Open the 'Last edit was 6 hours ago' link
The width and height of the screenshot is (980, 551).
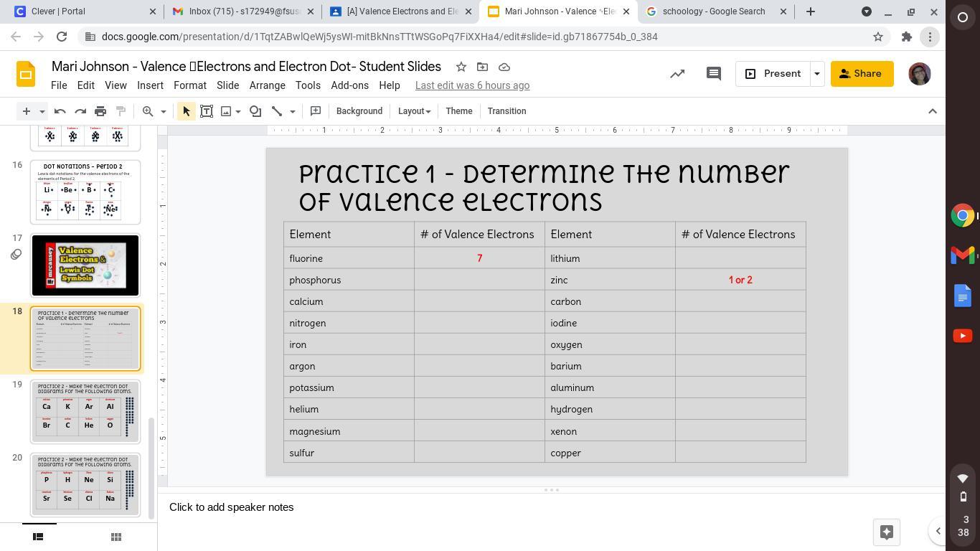[x=472, y=85]
